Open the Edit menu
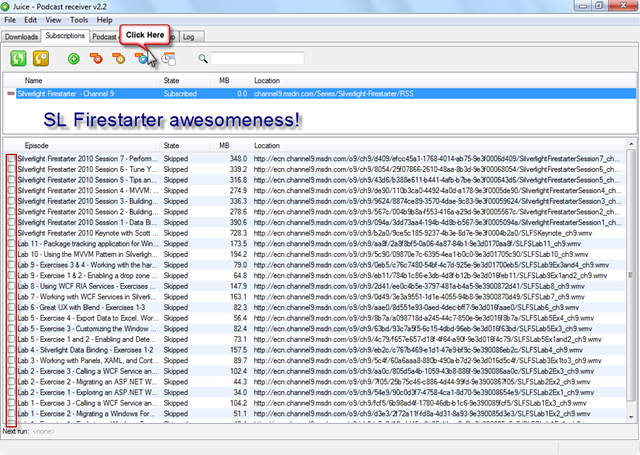 (x=30, y=20)
